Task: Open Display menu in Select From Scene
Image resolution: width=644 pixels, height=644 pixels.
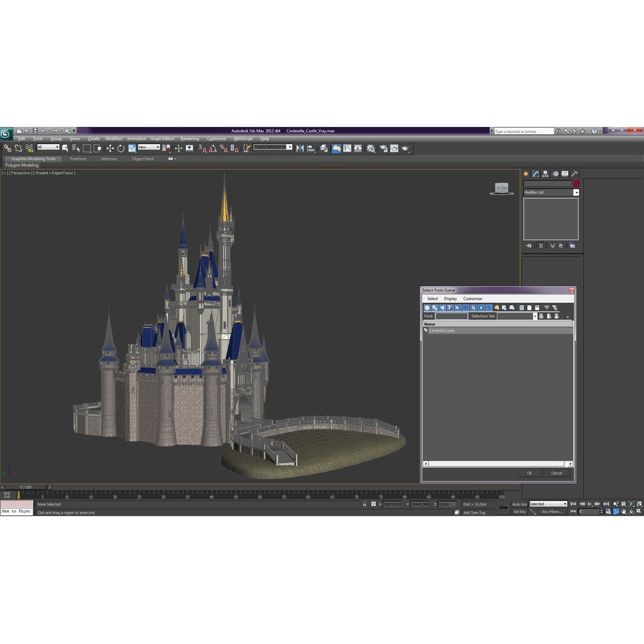Action: (x=450, y=299)
